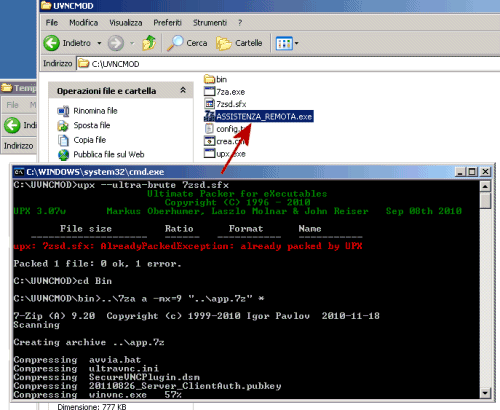Click the Pubblica file sul Web globe icon
Viewport: 500px width, 410px height.
(63, 155)
